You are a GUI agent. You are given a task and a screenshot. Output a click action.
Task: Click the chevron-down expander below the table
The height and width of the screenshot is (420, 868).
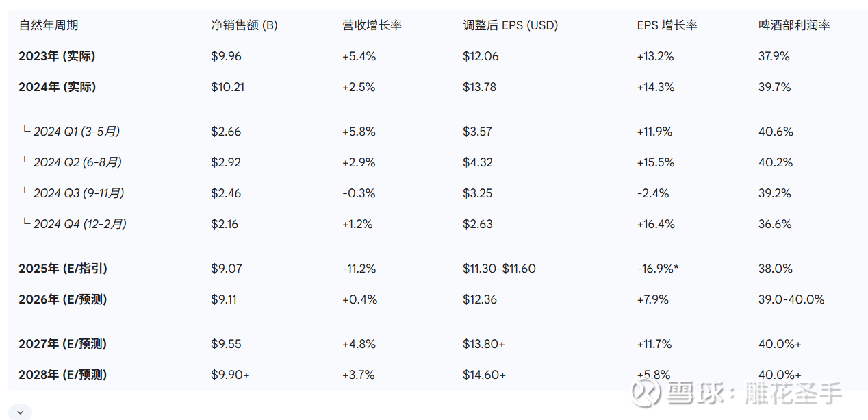20,412
